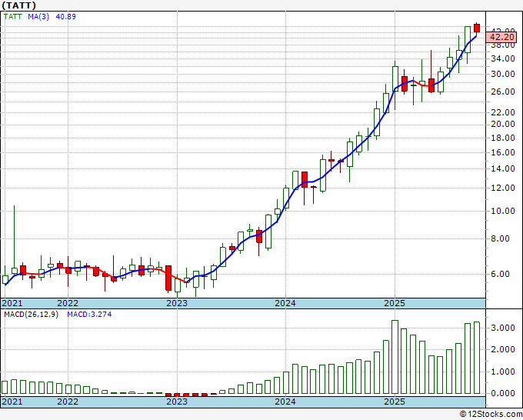The width and height of the screenshot is (523, 420).
Task: Click the large red candle at start of 2023
Action: [168, 278]
